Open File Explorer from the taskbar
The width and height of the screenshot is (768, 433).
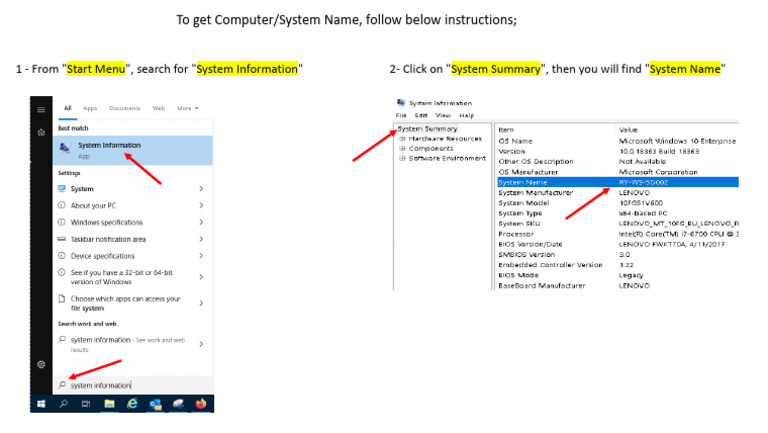pyautogui.click(x=109, y=404)
